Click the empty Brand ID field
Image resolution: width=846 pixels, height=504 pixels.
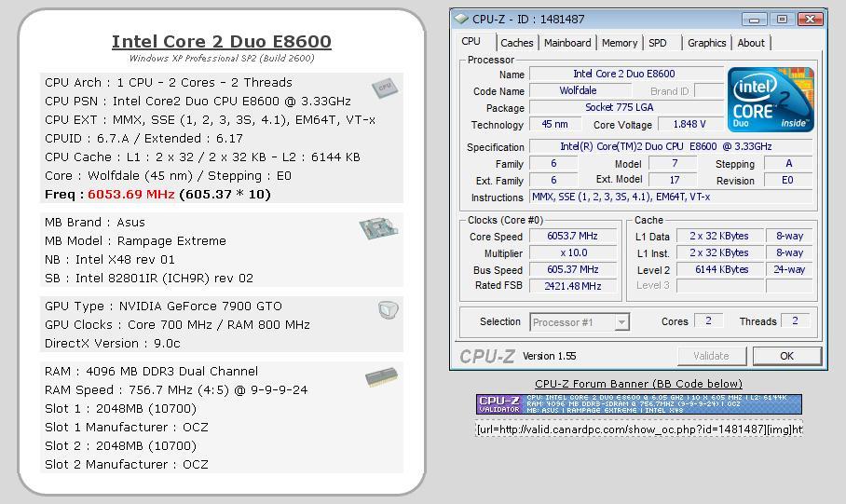pos(709,90)
